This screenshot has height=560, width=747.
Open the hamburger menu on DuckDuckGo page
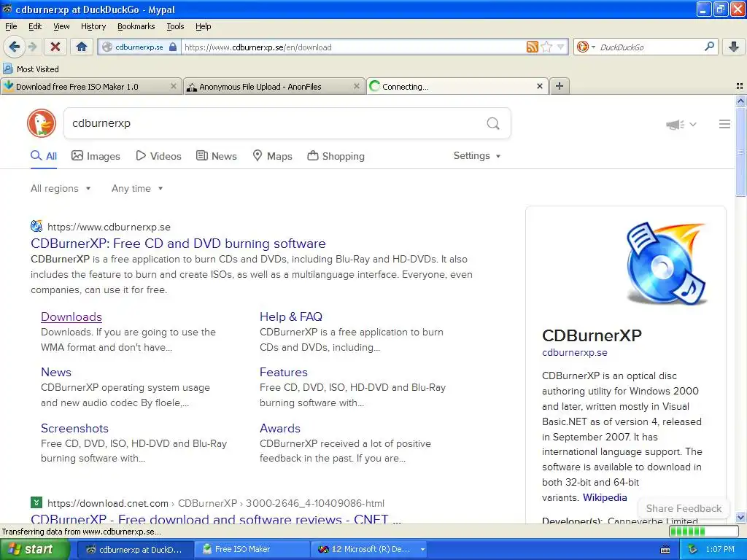724,124
